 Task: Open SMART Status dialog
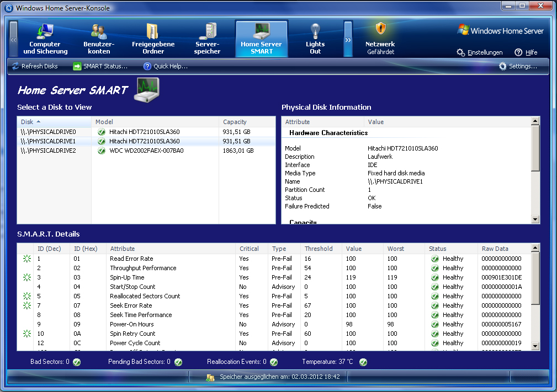100,66
